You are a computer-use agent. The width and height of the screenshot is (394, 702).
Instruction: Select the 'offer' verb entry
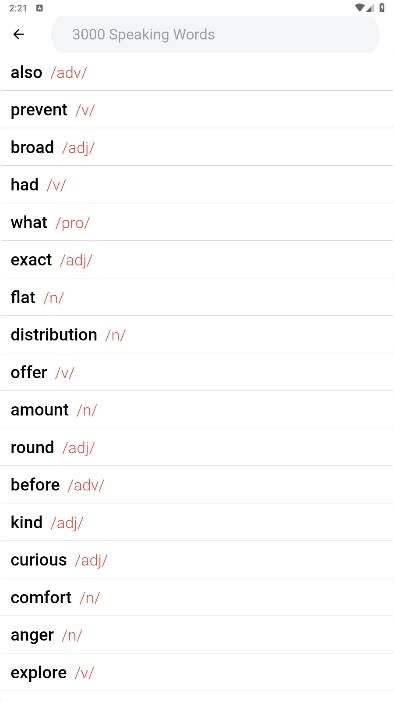click(197, 372)
